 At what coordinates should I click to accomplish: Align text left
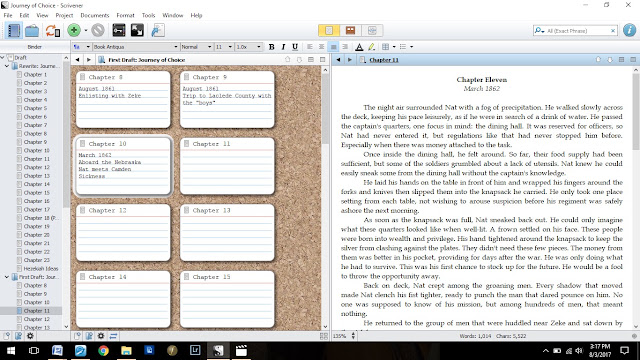(310, 47)
